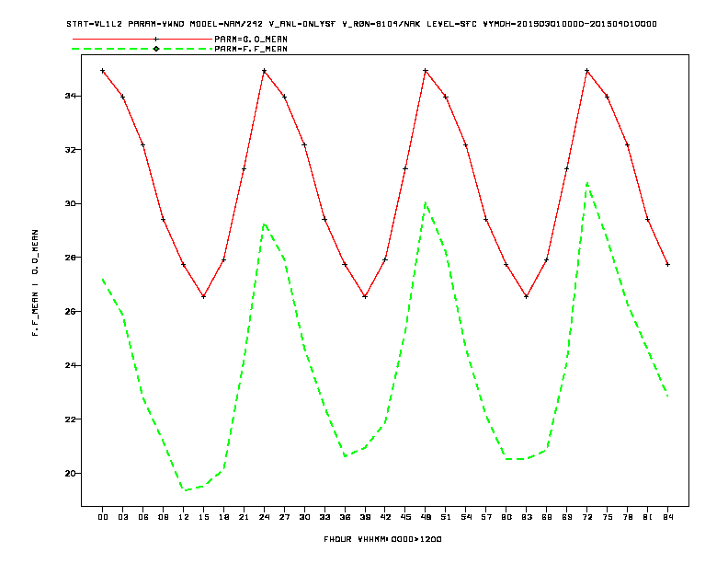Click the x-axis tick label 84
Screen dimensions: 728x563
[x=667, y=517]
